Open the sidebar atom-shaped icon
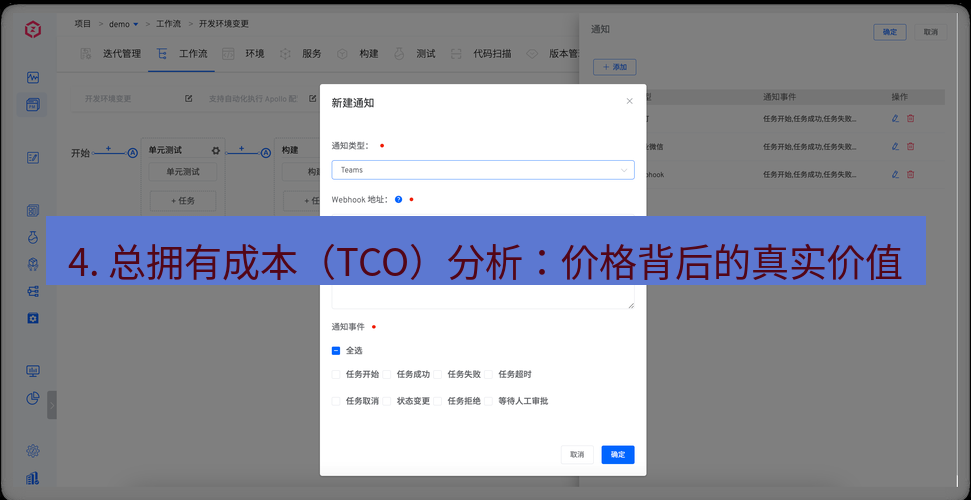This screenshot has width=971, height=500. (33, 451)
